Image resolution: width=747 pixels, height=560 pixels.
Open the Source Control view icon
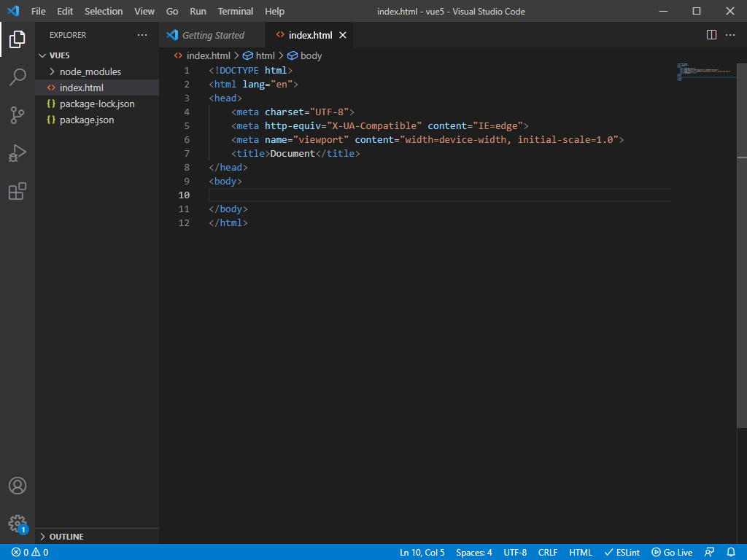click(x=18, y=115)
